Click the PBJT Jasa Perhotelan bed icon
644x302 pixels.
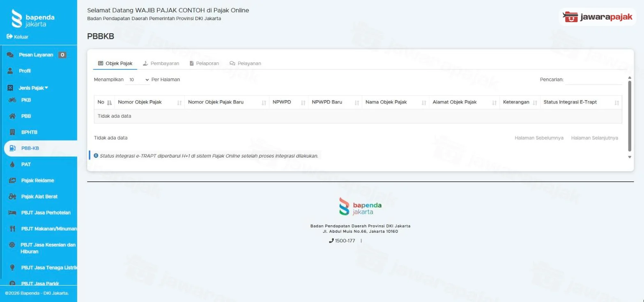point(12,213)
